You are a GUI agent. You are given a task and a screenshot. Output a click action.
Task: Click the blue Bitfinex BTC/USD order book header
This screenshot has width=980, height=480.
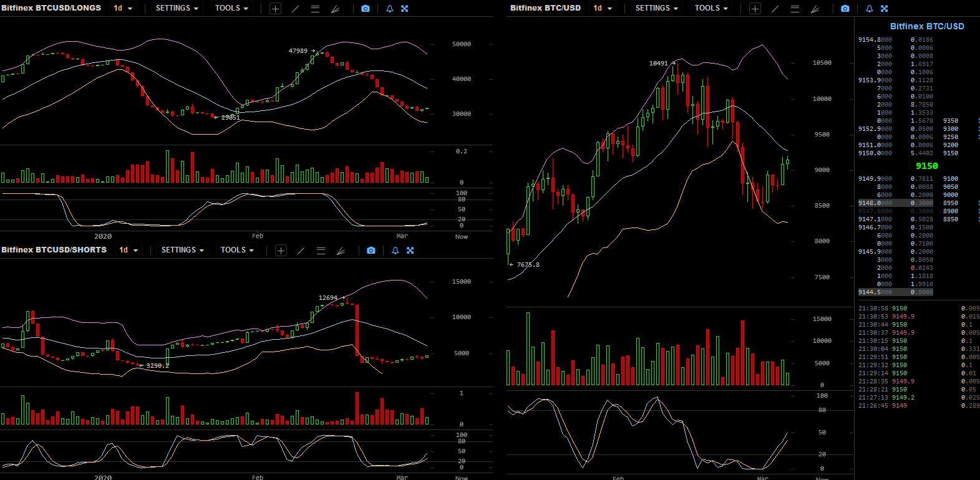(x=927, y=26)
